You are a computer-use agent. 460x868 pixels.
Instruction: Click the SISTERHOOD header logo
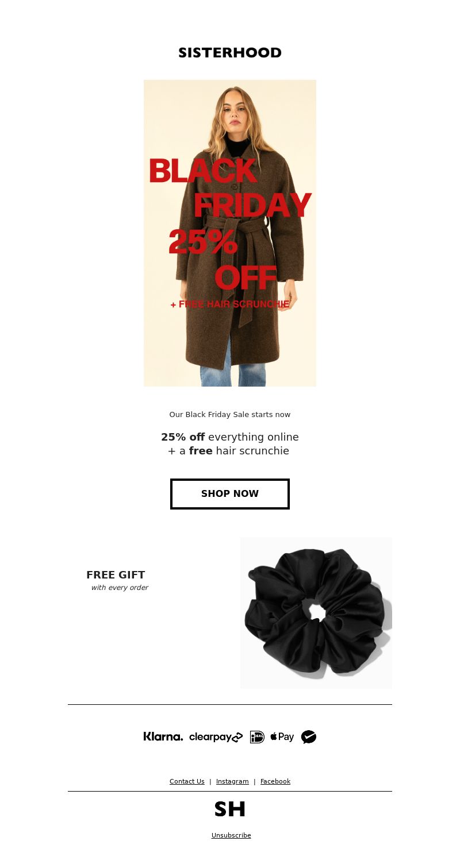pyautogui.click(x=230, y=53)
